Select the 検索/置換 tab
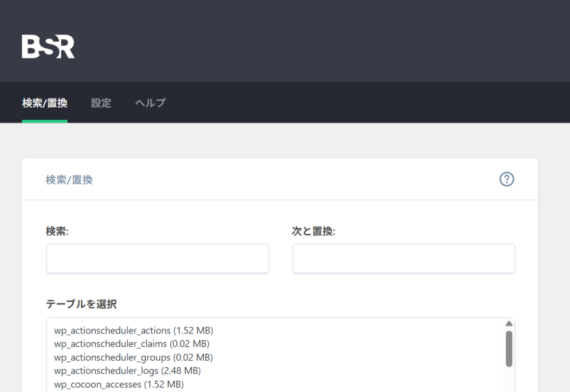Image resolution: width=570 pixels, height=392 pixels. tap(45, 103)
